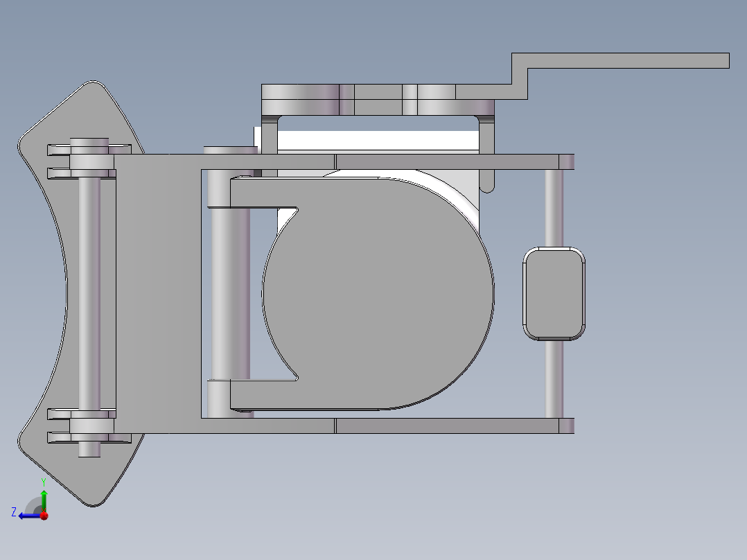Select the small rounded-rectangle pad on the rod
The height and width of the screenshot is (560, 747).
pos(554,294)
